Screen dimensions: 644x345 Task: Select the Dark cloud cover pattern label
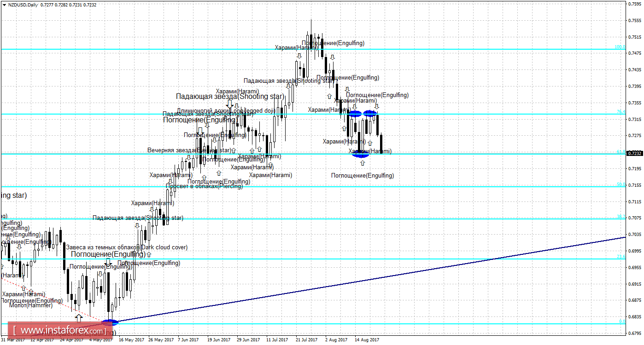(127, 247)
